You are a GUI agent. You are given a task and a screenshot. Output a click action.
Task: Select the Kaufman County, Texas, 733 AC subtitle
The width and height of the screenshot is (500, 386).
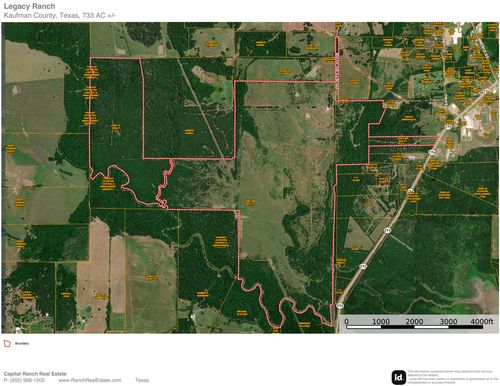point(59,15)
